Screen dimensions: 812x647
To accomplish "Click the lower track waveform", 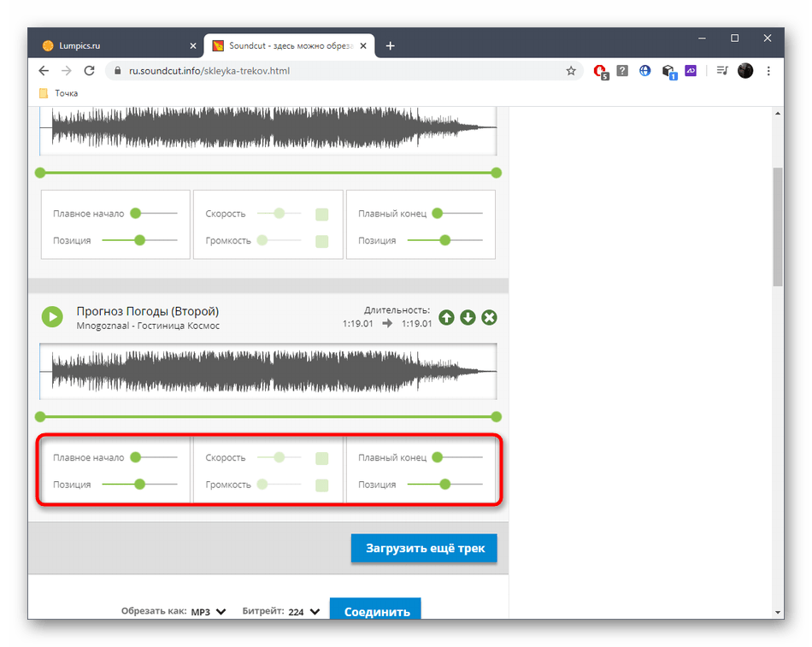I will 268,371.
